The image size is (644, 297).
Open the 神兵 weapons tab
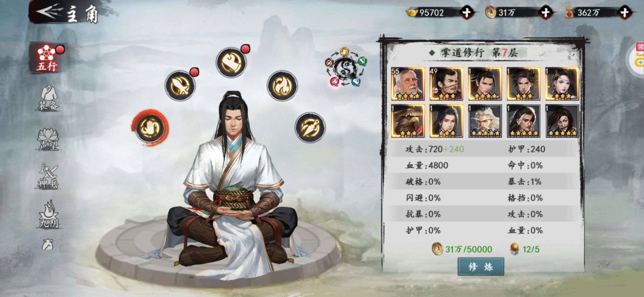coord(48,176)
